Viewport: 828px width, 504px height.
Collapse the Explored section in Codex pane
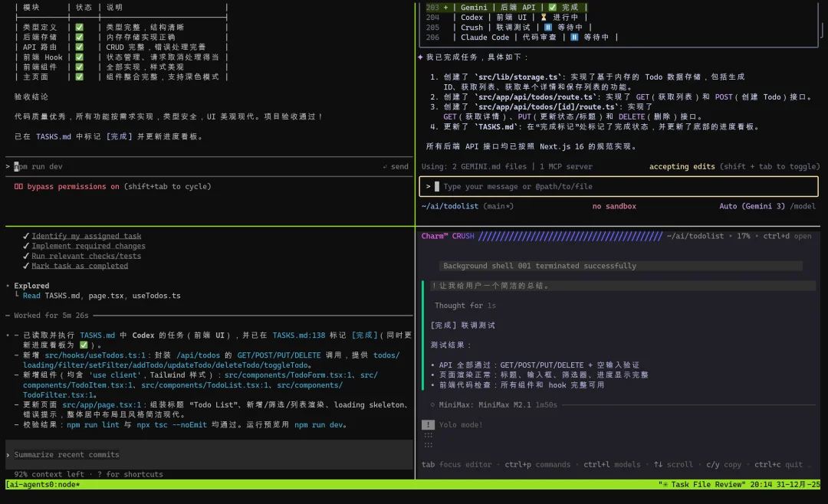[x=31, y=285]
